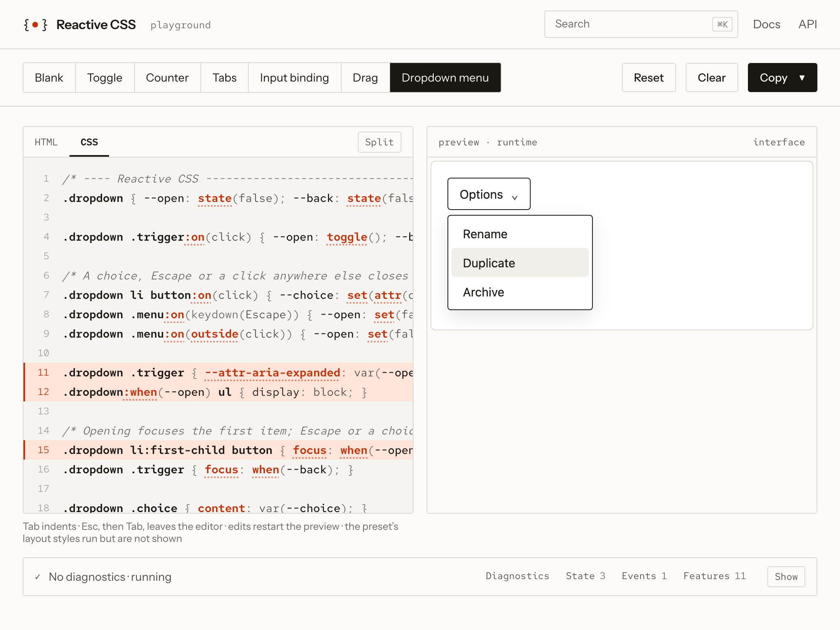The image size is (840, 630).
Task: Select the Dropdown menu preset
Action: click(445, 78)
